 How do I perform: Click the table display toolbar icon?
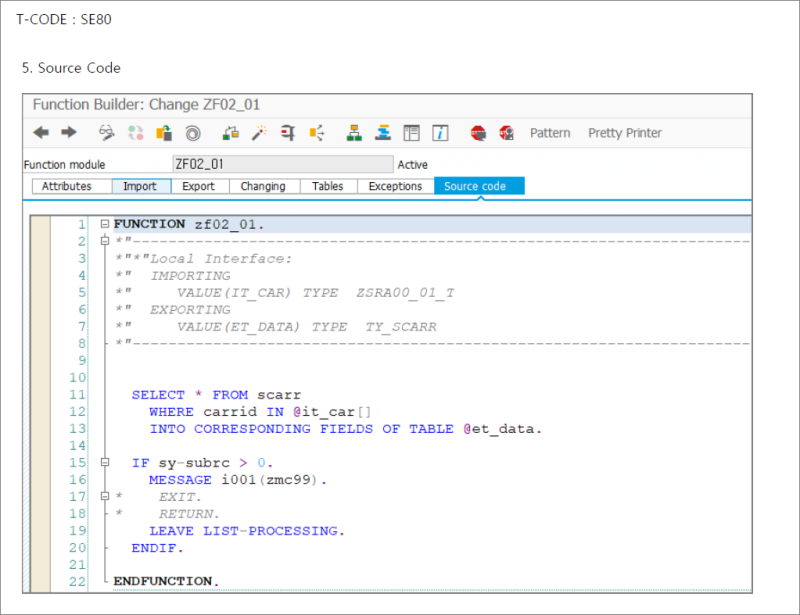pyautogui.click(x=409, y=132)
